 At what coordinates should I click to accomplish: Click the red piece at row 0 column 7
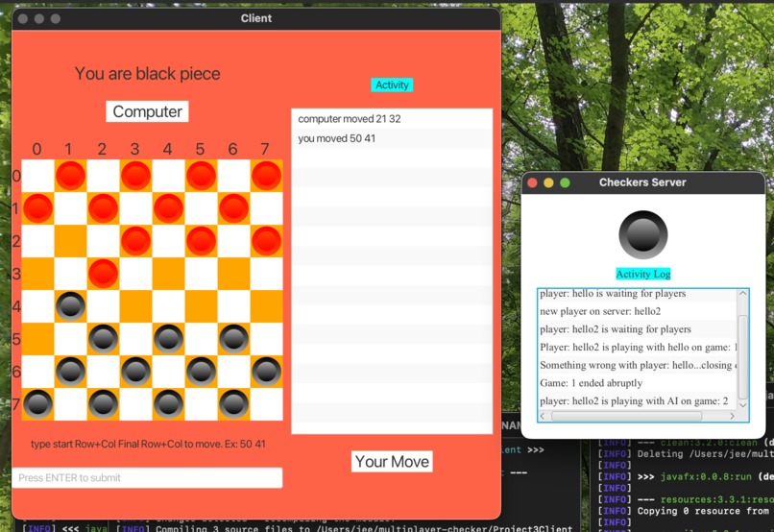click(x=267, y=176)
